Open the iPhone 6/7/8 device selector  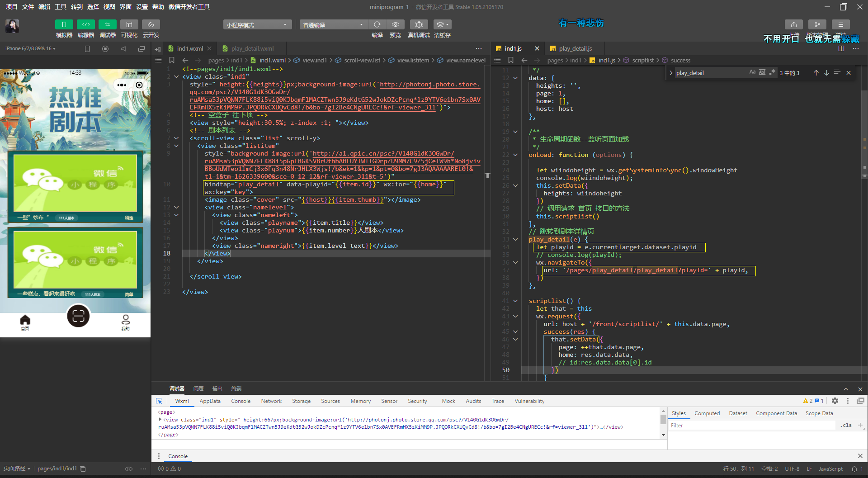(x=30, y=48)
